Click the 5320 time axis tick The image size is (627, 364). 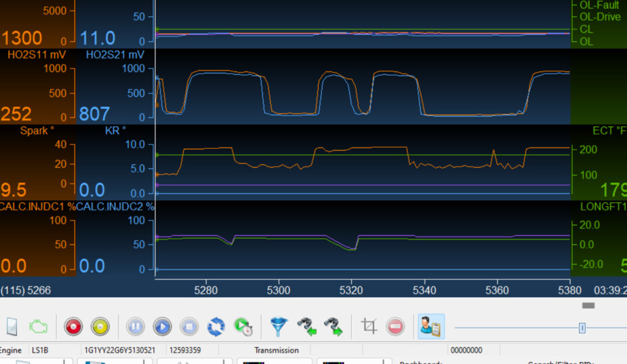(351, 290)
